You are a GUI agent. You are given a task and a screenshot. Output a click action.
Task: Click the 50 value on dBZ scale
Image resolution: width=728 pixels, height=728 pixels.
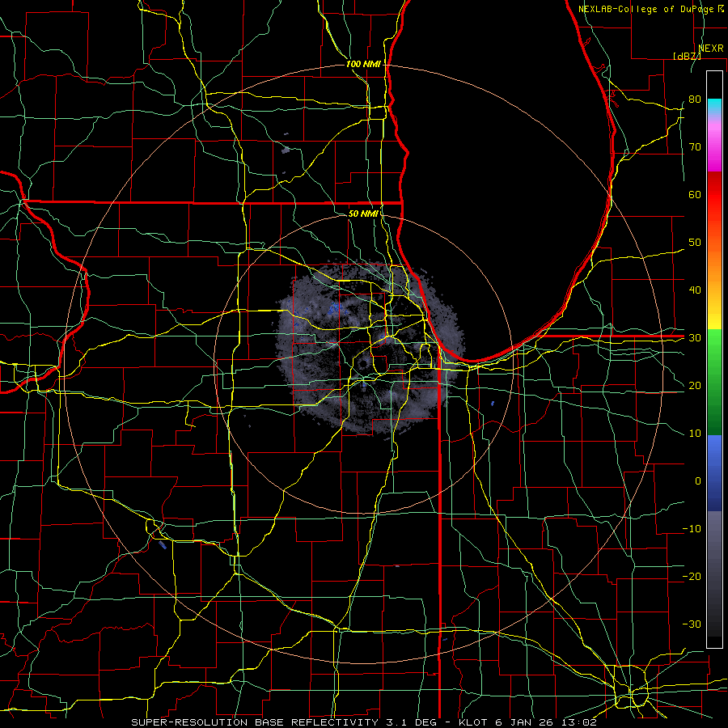695,243
